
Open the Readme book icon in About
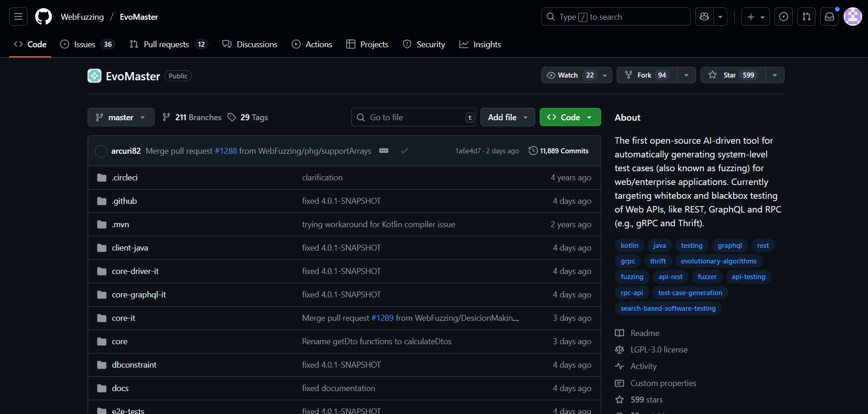point(619,333)
